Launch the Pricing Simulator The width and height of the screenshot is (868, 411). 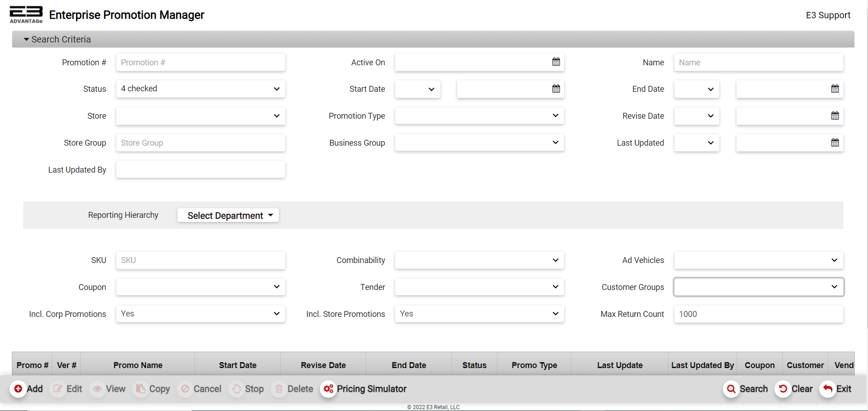point(364,389)
